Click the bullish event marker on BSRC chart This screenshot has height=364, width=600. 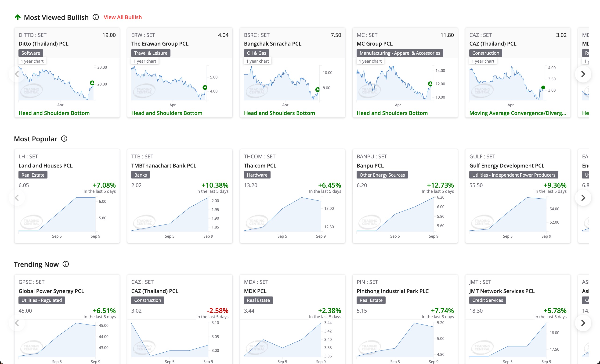point(318,89)
